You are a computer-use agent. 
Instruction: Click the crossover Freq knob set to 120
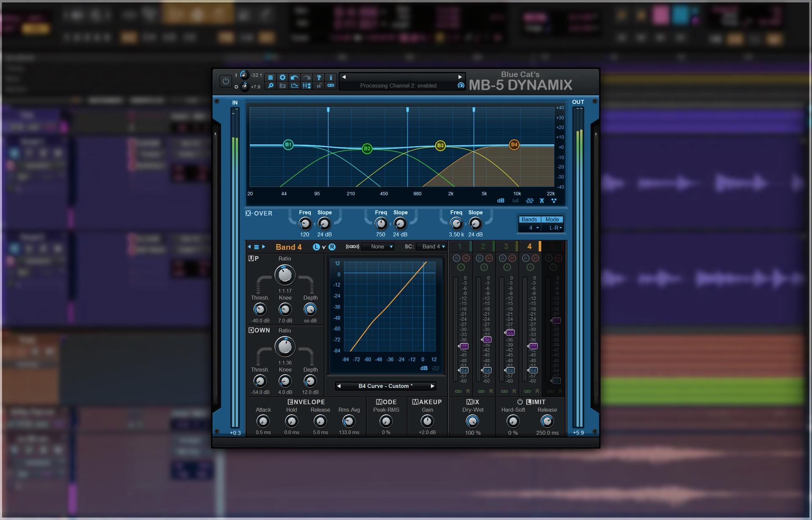click(x=305, y=224)
